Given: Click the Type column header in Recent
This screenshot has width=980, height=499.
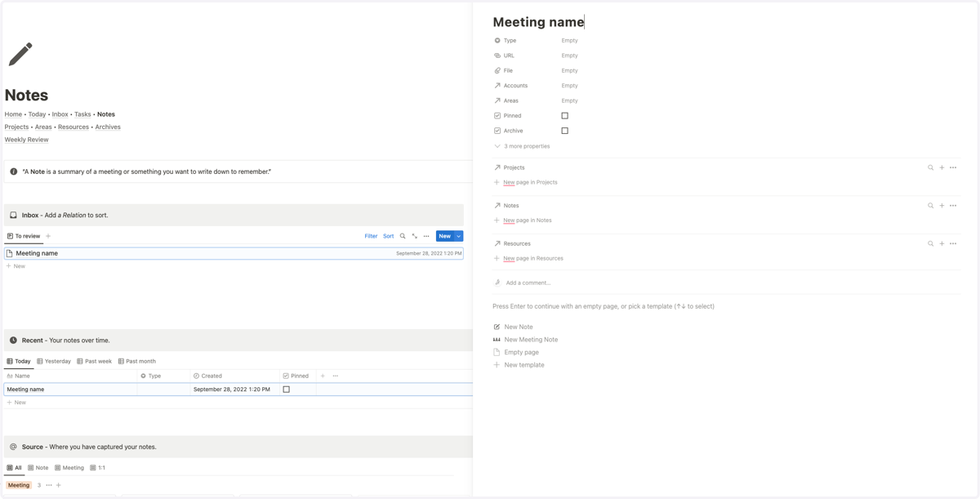Looking at the screenshot, I should click(x=163, y=376).
